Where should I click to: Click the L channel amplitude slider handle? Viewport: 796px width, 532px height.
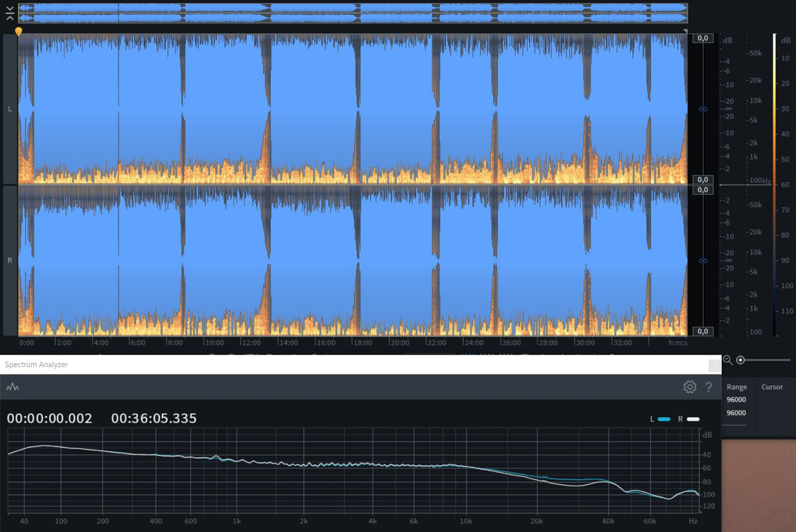703,109
